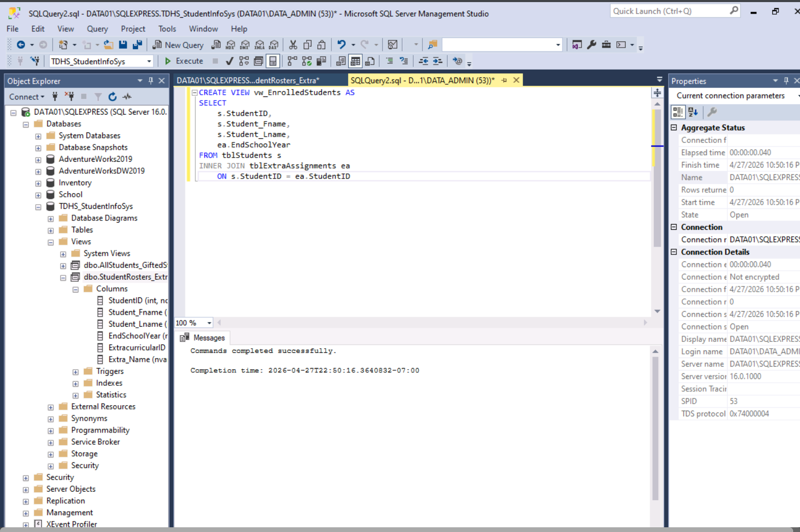
Task: Click the Paste clipboard icon
Action: pyautogui.click(x=322, y=45)
